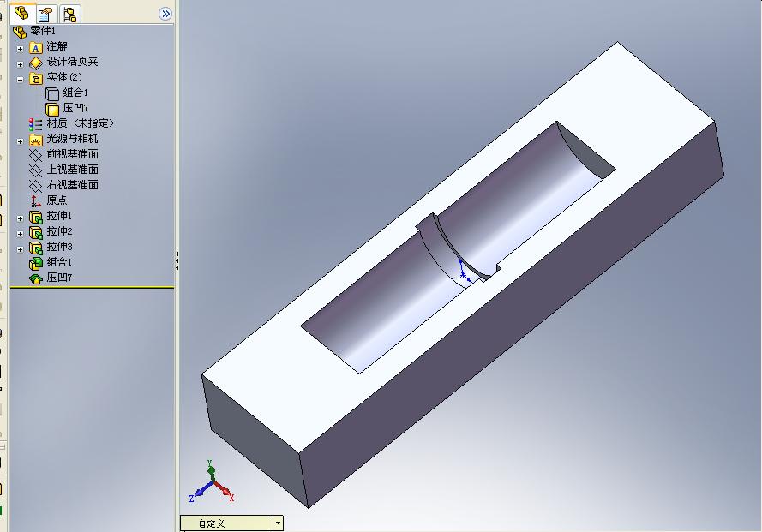This screenshot has height=532, width=762.
Task: Open the PropertyManager tab
Action: pyautogui.click(x=46, y=14)
